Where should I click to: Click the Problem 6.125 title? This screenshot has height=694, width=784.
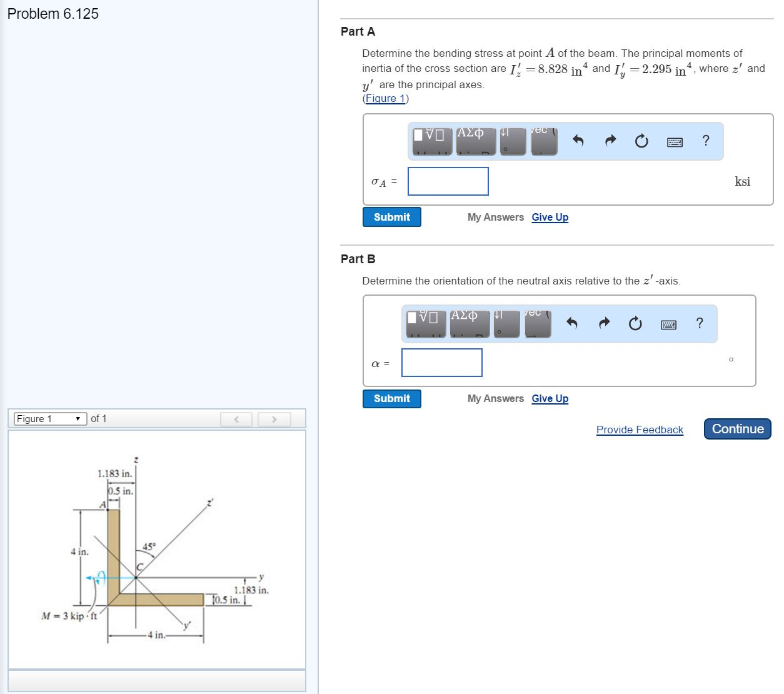coord(53,14)
